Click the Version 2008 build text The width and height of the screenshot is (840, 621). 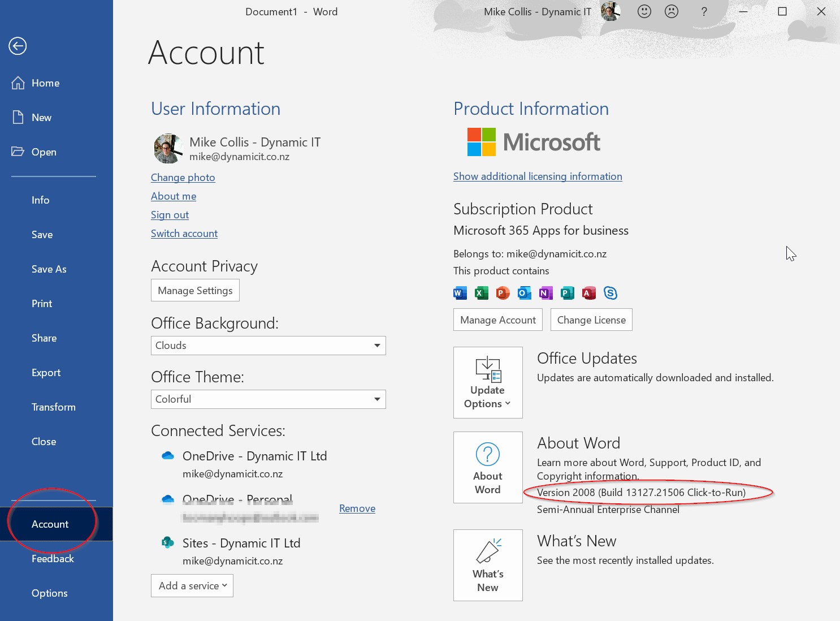pos(641,493)
